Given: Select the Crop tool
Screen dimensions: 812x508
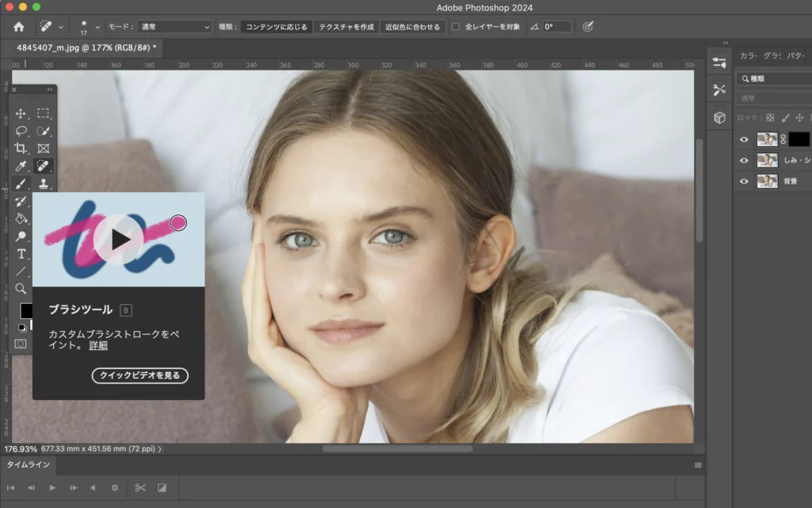Looking at the screenshot, I should click(x=21, y=148).
